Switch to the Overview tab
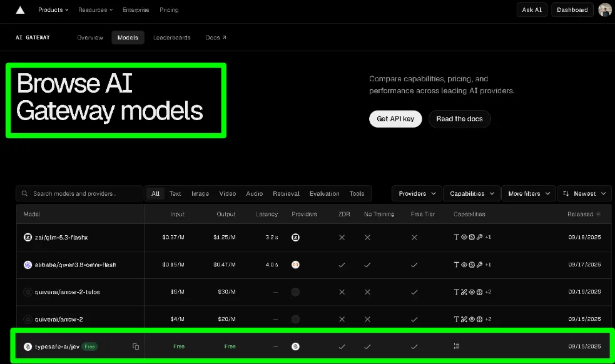The width and height of the screenshot is (615, 364). pos(90,38)
